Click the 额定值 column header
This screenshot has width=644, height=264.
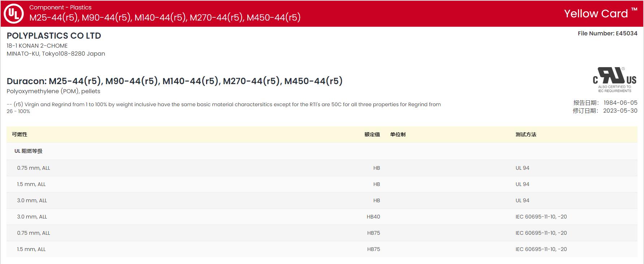[372, 134]
